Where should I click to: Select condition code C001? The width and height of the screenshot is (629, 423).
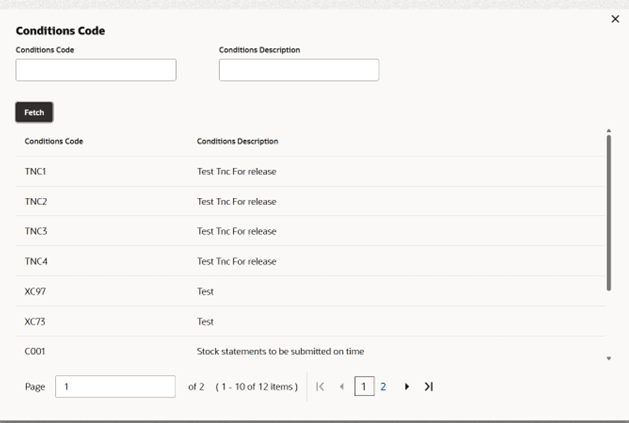tap(35, 351)
